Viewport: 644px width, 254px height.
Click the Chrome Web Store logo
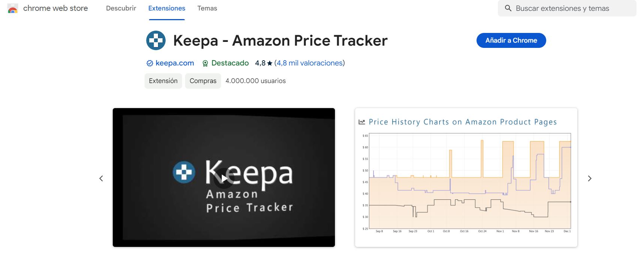pos(12,7)
